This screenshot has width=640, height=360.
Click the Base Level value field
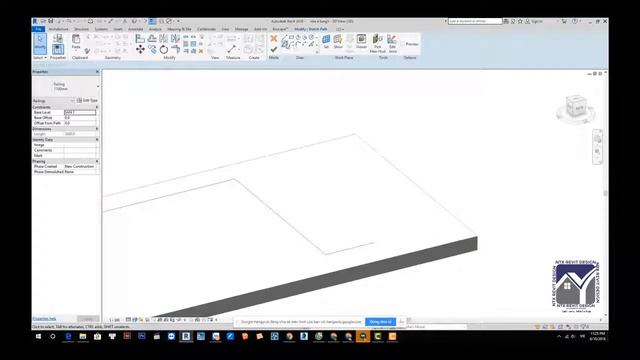click(x=80, y=112)
